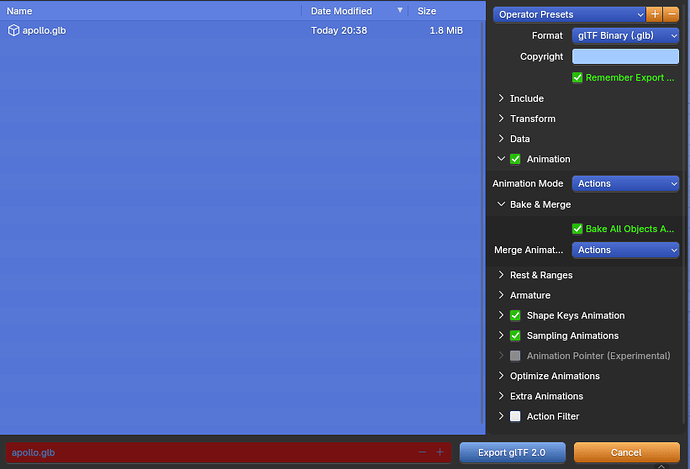
Task: Click the filename decrement minus icon
Action: click(x=422, y=453)
